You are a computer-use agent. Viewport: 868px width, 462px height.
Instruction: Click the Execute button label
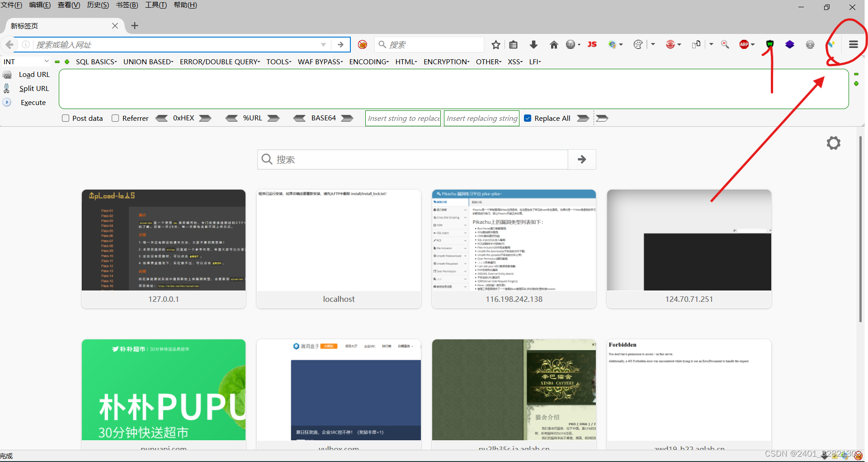[x=33, y=102]
